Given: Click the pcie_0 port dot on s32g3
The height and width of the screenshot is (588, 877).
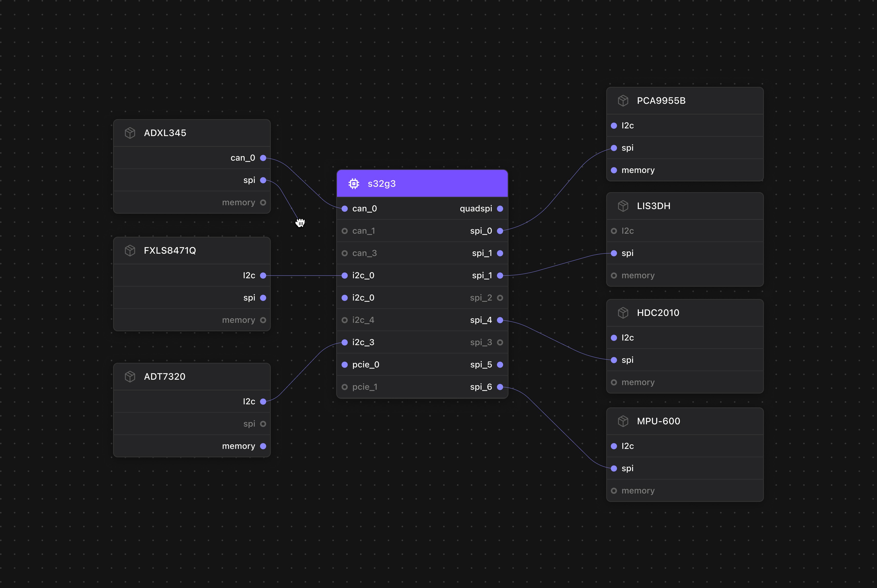Looking at the screenshot, I should (344, 365).
